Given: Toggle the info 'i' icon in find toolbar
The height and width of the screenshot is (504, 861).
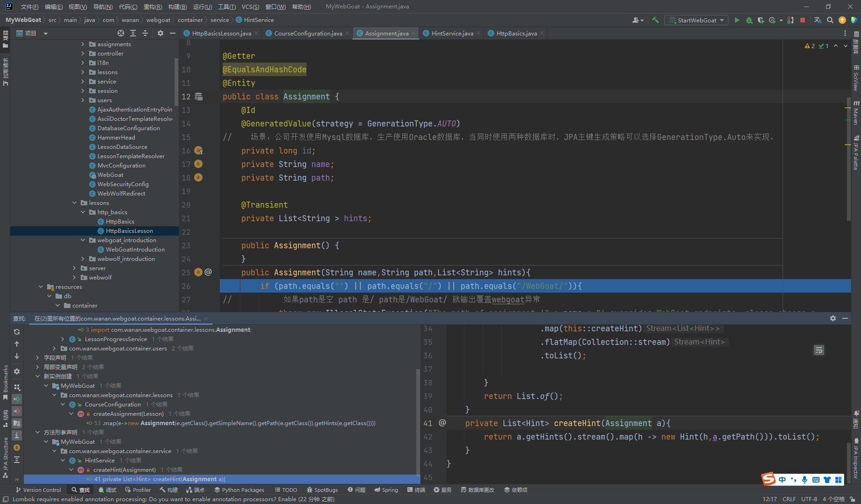Looking at the screenshot, I should pyautogui.click(x=17, y=435).
